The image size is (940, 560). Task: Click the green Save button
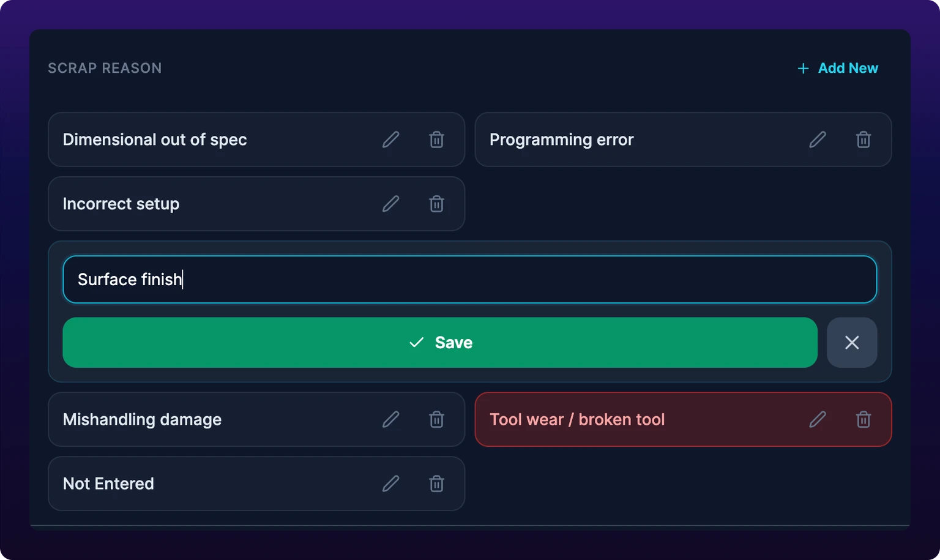(x=440, y=342)
